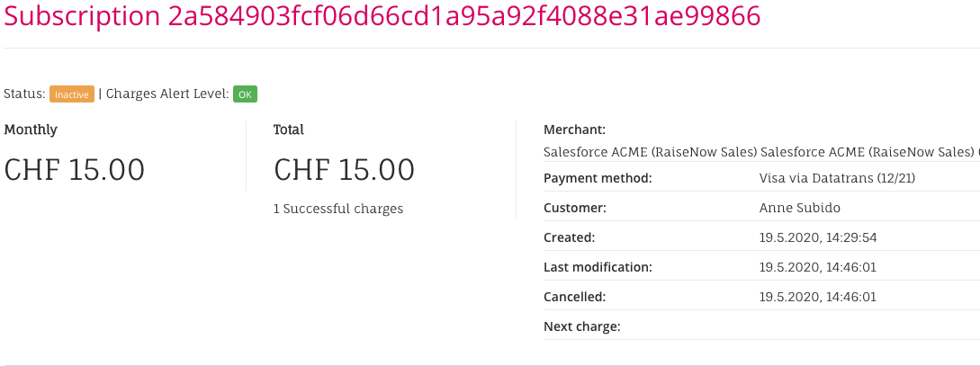Viewport: 980px width, 366px height.
Task: Click the Monthly label
Action: (31, 129)
